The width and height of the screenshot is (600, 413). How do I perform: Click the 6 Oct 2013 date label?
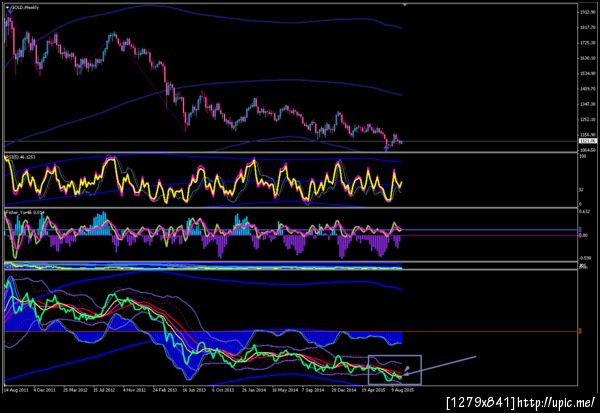click(x=223, y=390)
